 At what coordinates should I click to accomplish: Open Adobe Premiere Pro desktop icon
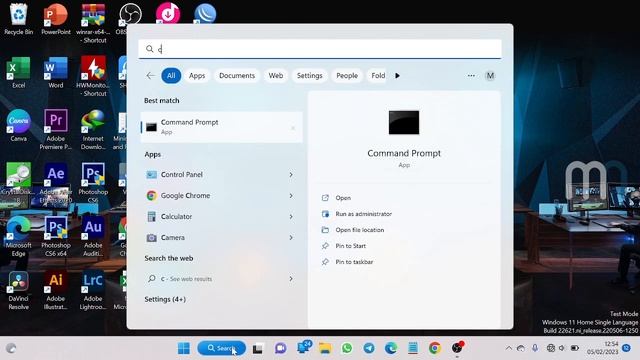pos(56,129)
